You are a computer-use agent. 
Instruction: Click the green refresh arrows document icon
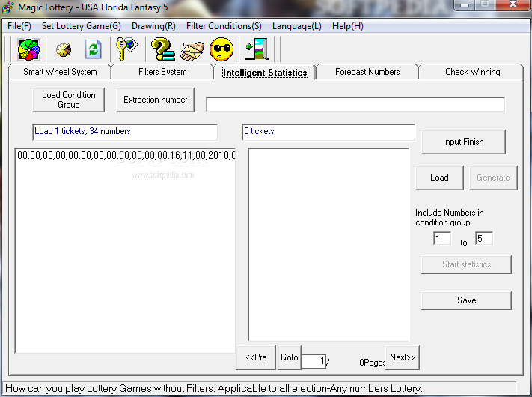tap(94, 49)
